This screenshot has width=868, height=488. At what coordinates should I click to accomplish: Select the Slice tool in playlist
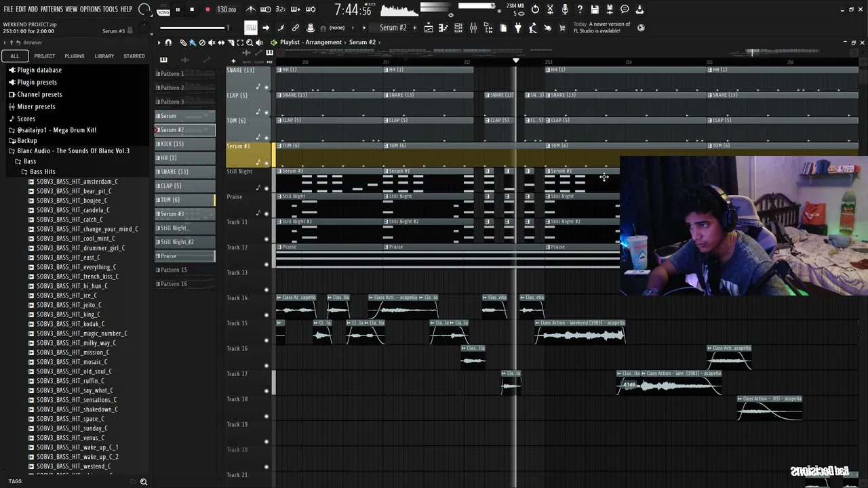(x=231, y=42)
